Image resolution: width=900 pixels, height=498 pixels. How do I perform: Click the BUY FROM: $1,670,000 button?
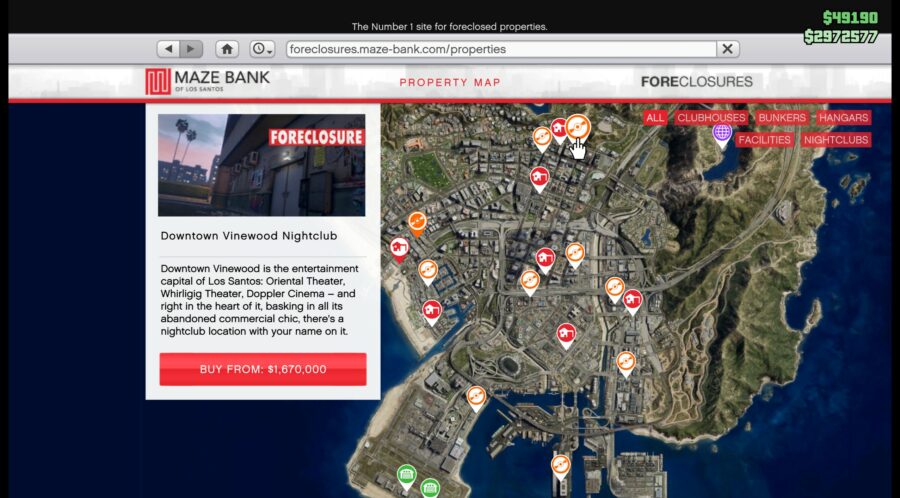263,369
